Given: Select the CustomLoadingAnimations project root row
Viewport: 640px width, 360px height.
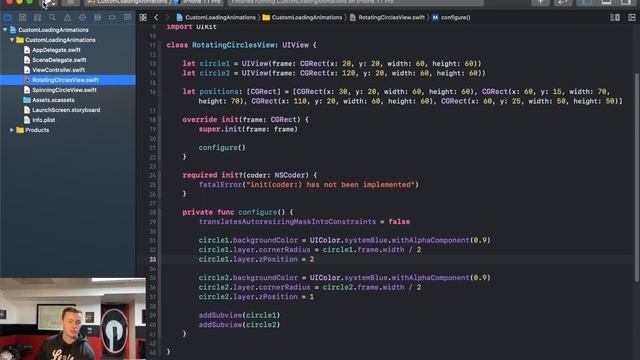Looking at the screenshot, I should coord(68,30).
